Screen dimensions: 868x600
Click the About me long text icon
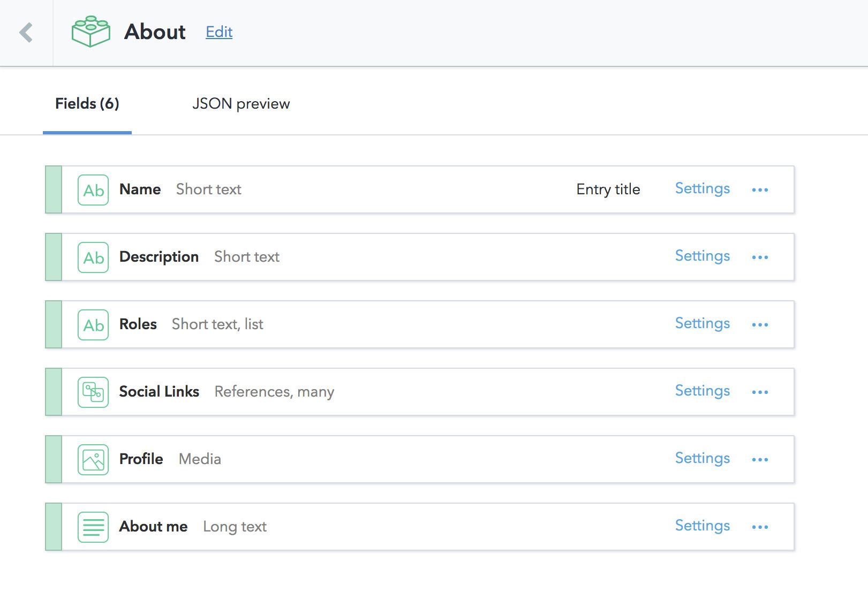[93, 527]
